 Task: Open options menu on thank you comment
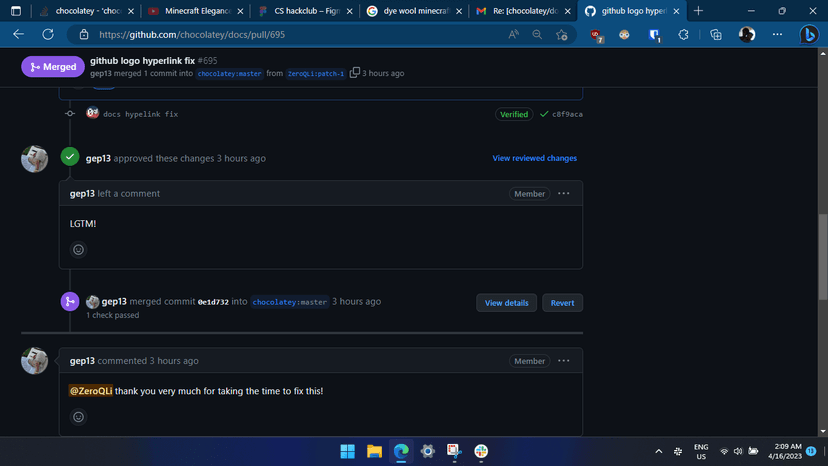(x=564, y=361)
